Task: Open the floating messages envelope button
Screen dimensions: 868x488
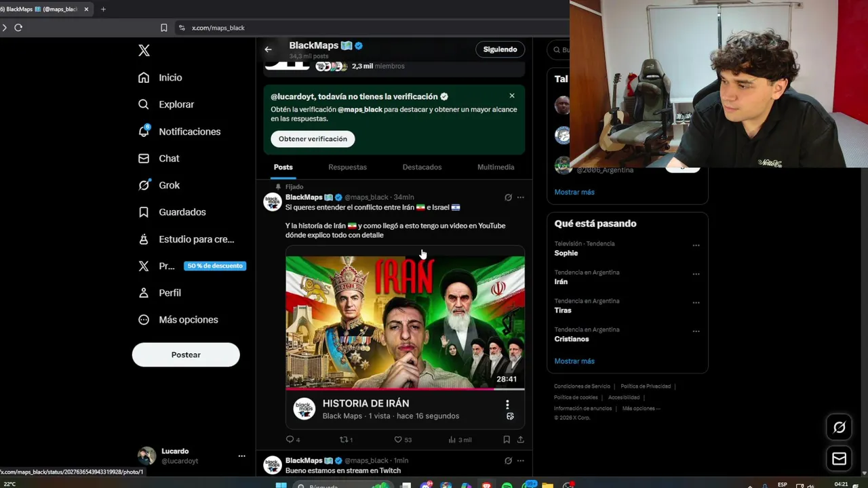Action: tap(839, 459)
